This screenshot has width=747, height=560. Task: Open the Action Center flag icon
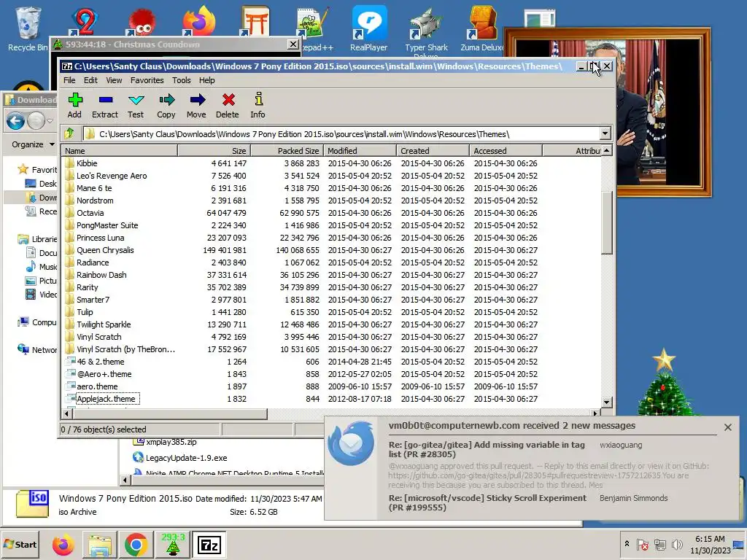pyautogui.click(x=642, y=544)
